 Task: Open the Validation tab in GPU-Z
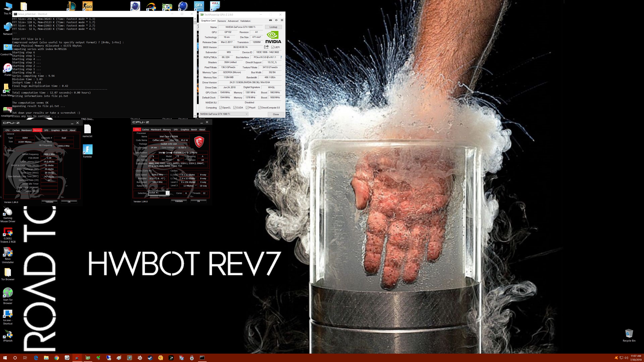click(245, 21)
